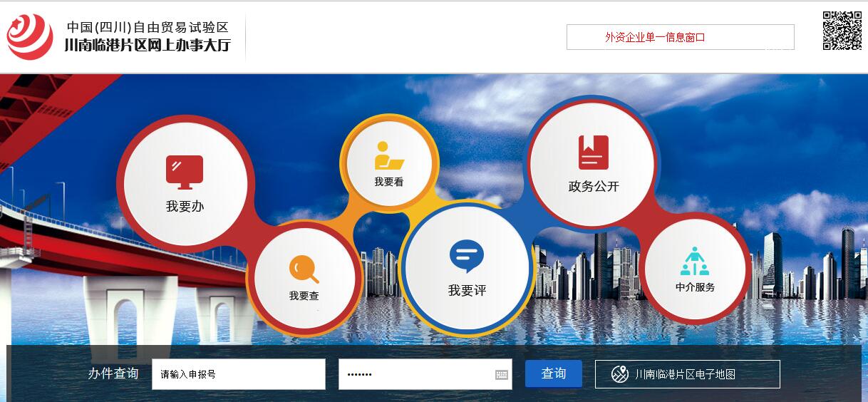Click the map pin icon beside 川南临港片区电子地图
868x402 pixels.
coord(620,374)
